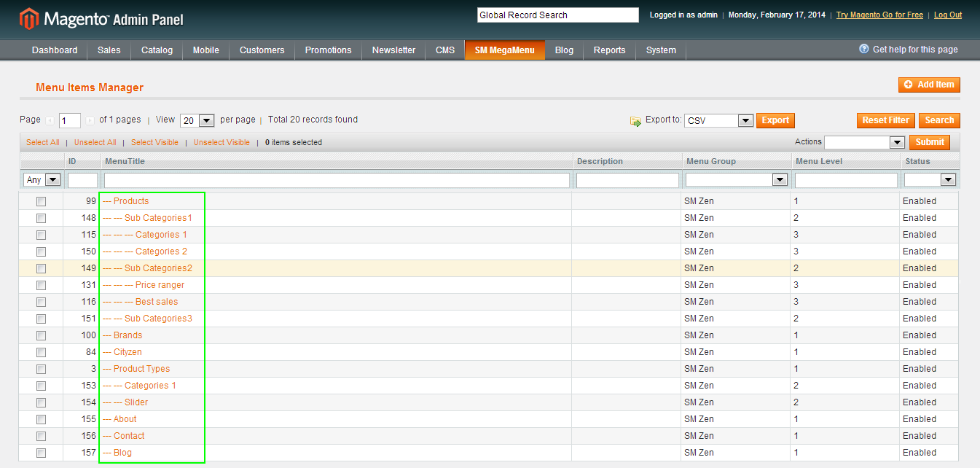This screenshot has height=468, width=980.
Task: Open the Actions dropdown
Action: click(x=864, y=142)
